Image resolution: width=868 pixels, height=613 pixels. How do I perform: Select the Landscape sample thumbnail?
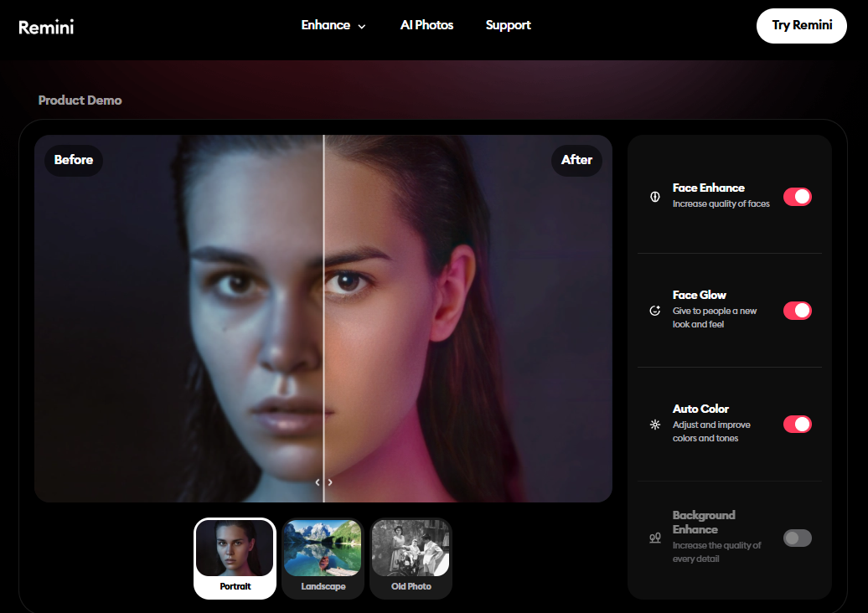(323, 558)
